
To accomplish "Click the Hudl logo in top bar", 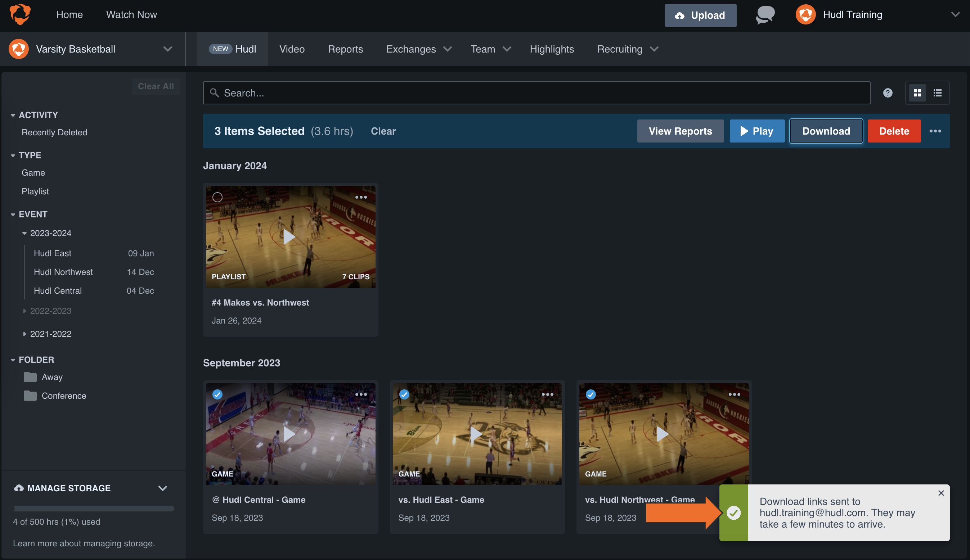I will click(20, 15).
